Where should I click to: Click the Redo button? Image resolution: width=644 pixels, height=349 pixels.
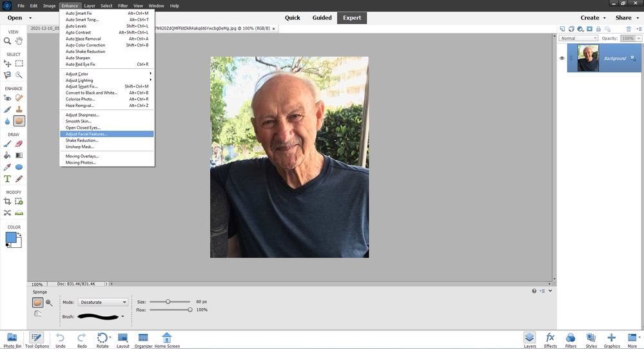click(x=82, y=340)
